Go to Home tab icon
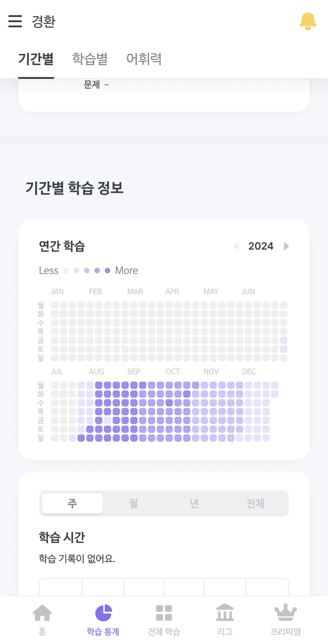Image resolution: width=328 pixels, height=644 pixels. coord(42,613)
